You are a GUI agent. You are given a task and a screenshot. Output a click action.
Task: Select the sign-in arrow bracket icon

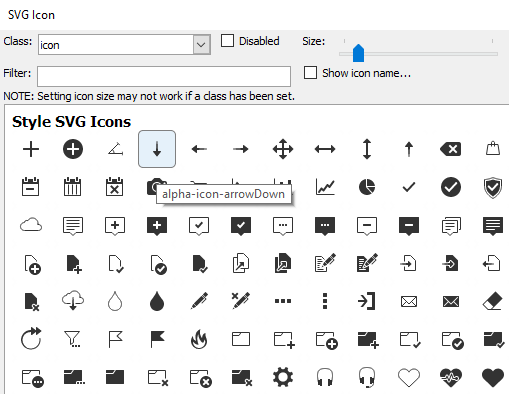pos(366,301)
